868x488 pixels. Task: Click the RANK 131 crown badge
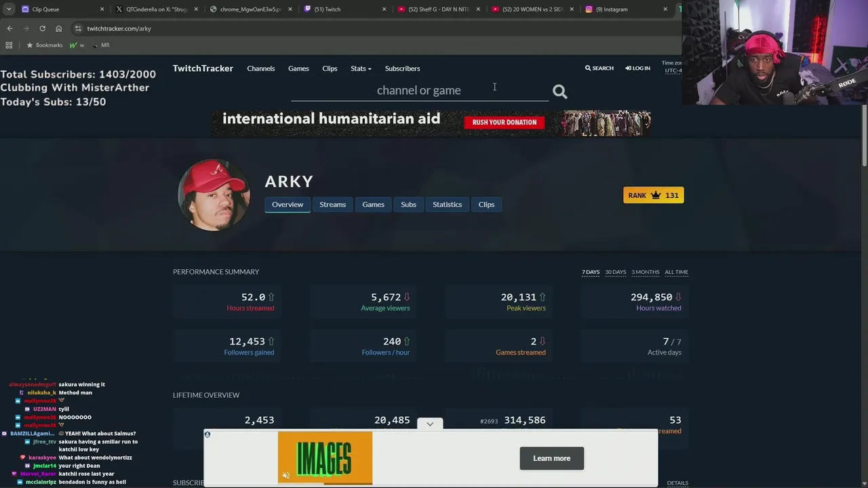(x=653, y=195)
